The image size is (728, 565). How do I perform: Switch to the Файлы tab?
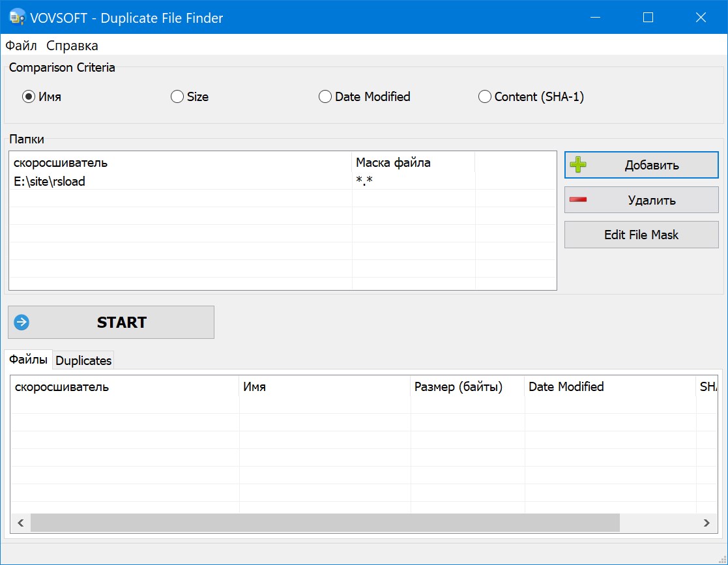27,358
